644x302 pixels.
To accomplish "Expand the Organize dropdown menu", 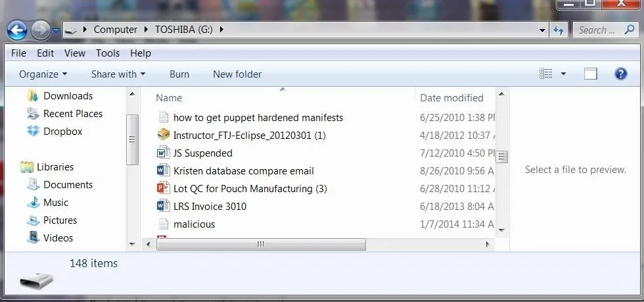I will pyautogui.click(x=43, y=74).
